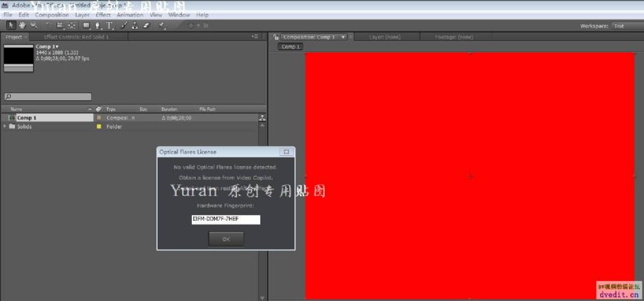Open the Composition: Comp 1 dropdown
The image size is (644, 301).
(343, 37)
